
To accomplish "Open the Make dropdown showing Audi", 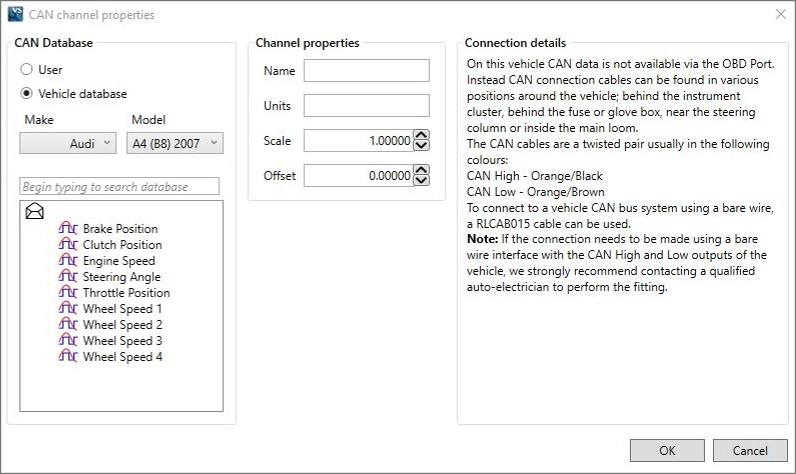I will [68, 143].
